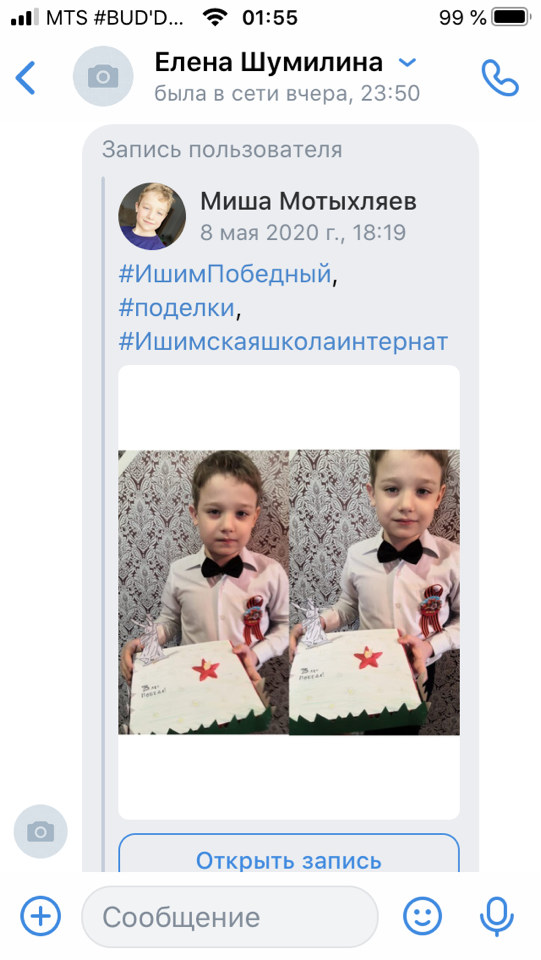Open Миша Мотыхляев's profile photo

pos(152,216)
